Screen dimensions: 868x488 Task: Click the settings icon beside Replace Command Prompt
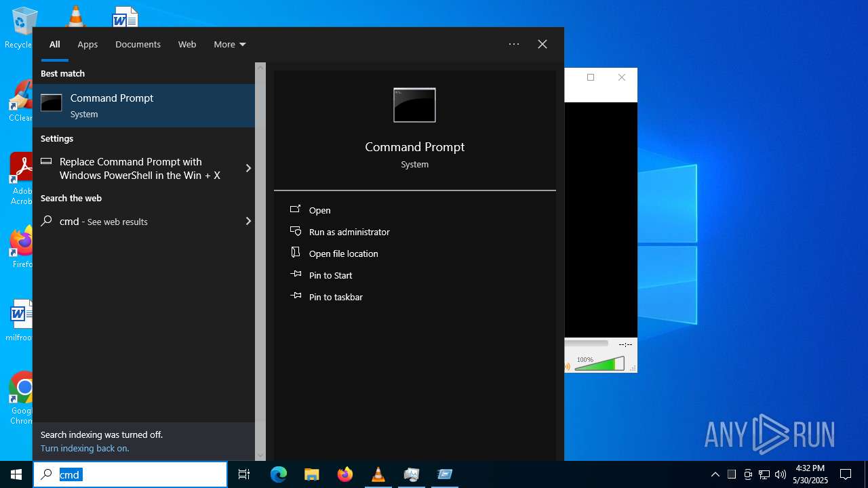46,161
